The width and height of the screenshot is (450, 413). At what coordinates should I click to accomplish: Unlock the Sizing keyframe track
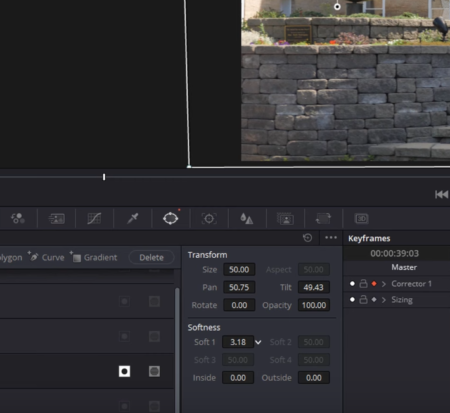point(363,299)
